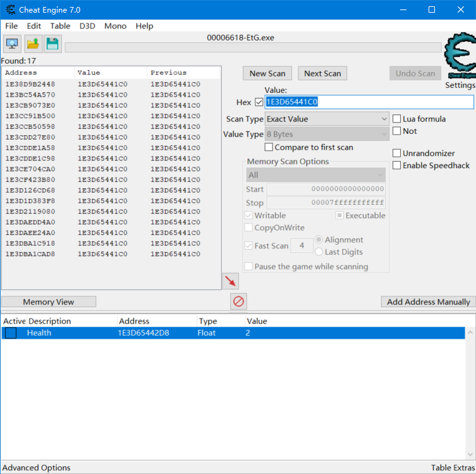Freeze the Health entry via Active box

point(11,333)
